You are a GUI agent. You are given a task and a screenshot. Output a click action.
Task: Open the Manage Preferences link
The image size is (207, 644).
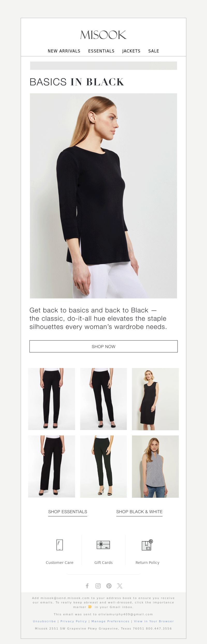(110, 621)
